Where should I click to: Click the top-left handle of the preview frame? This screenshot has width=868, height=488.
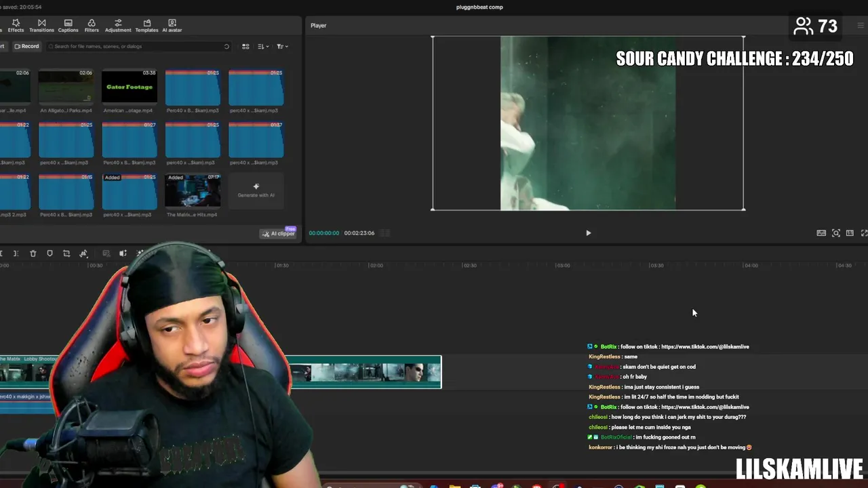433,37
